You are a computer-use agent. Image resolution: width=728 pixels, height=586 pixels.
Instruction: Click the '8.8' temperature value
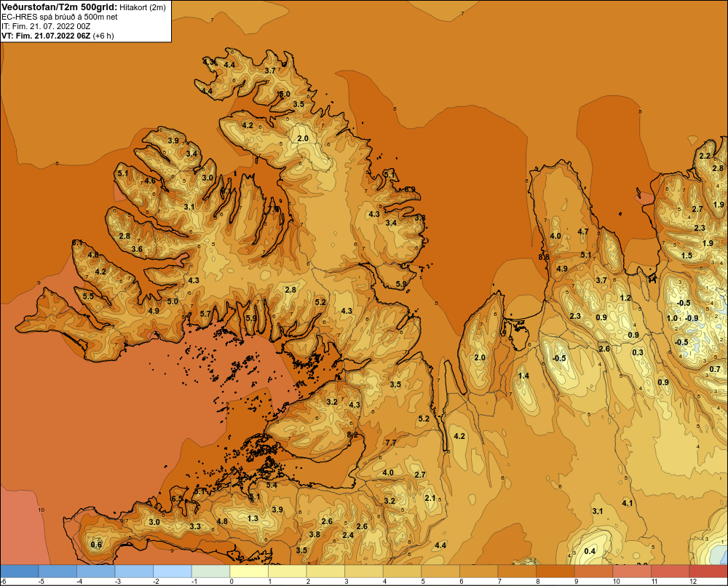[544, 257]
